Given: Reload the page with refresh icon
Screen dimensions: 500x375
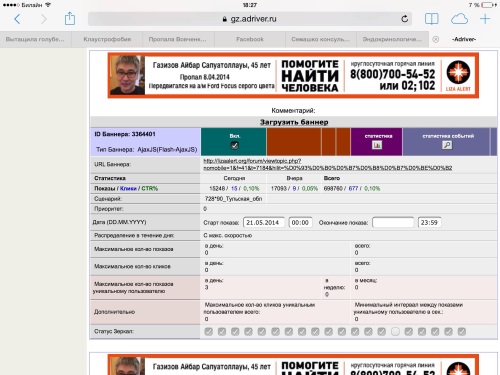Looking at the screenshot, I should [404, 19].
